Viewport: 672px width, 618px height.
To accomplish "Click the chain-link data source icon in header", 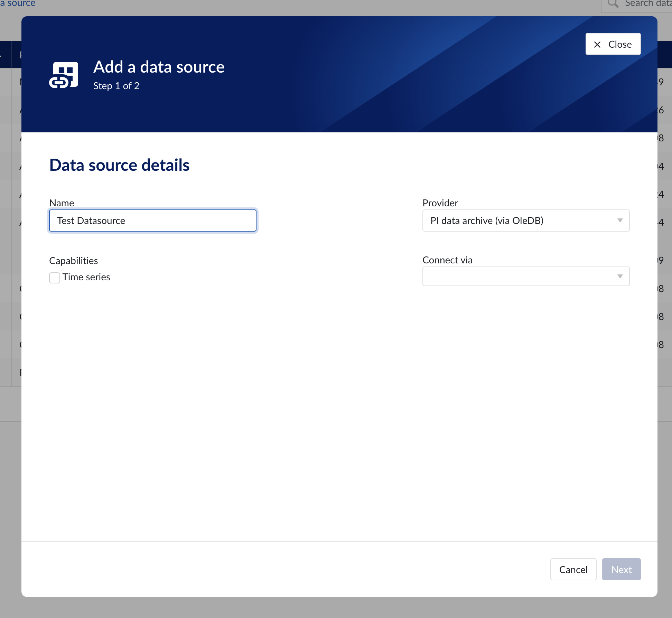I will [64, 74].
